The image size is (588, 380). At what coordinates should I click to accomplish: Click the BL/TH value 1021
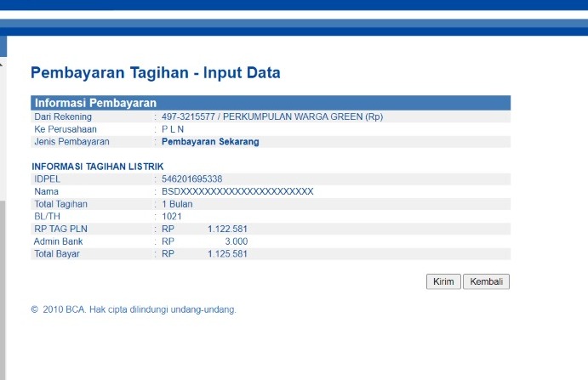[172, 217]
